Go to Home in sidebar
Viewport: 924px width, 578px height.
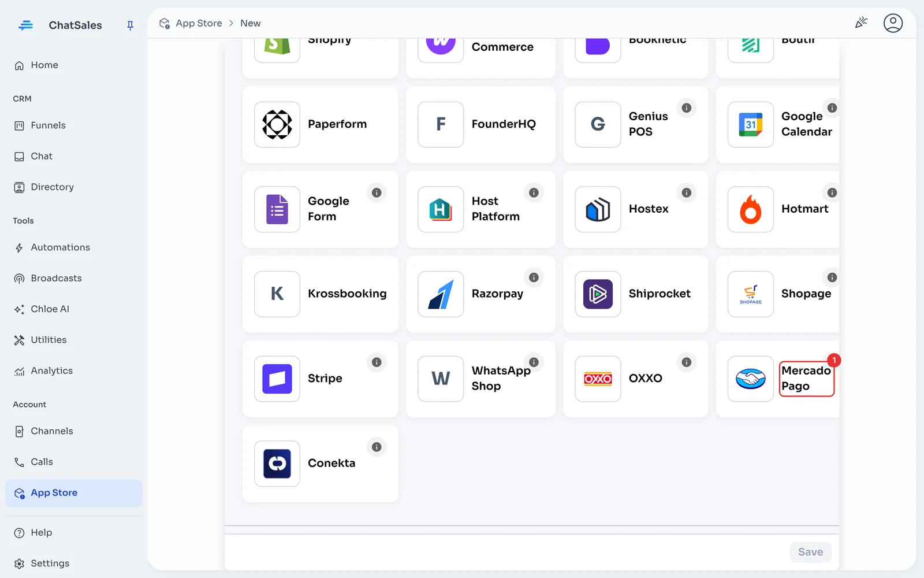(73, 65)
